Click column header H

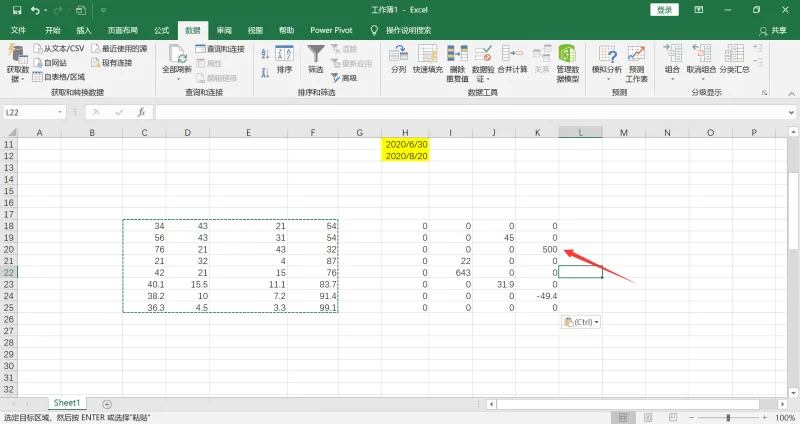tap(405, 133)
